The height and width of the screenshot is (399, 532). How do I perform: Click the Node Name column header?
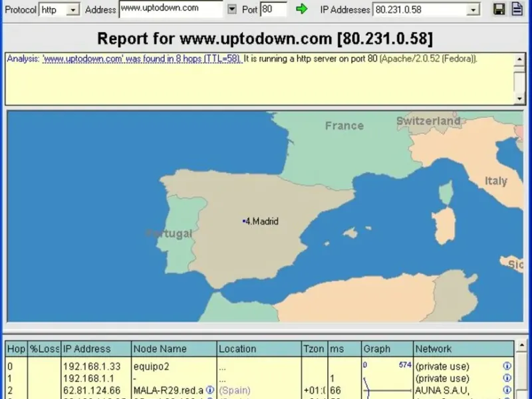pos(174,348)
